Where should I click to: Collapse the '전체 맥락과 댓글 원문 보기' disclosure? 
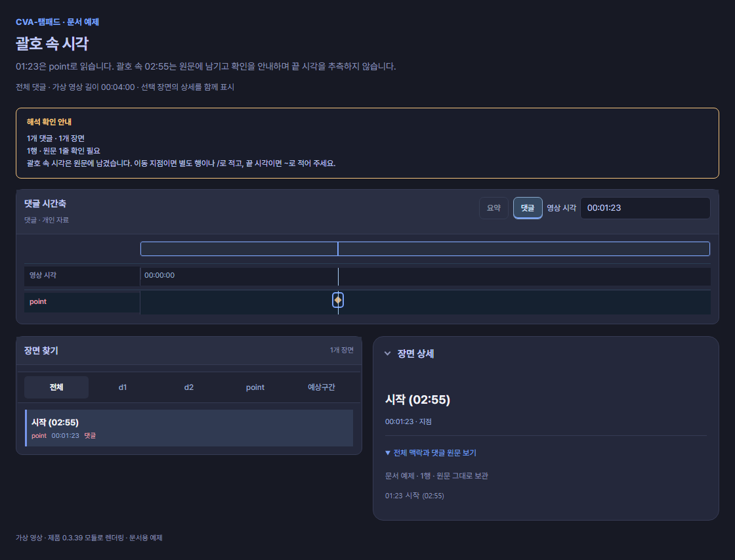click(x=430, y=452)
